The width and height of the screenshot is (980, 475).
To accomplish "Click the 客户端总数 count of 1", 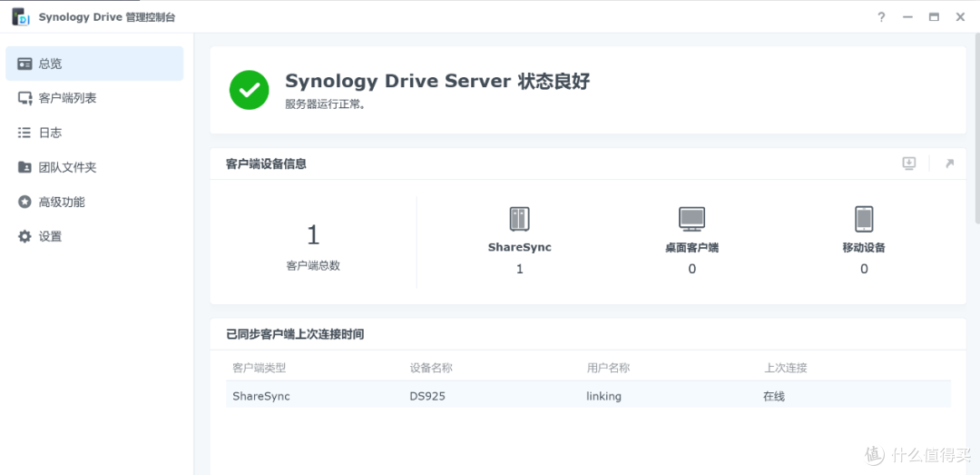I will pyautogui.click(x=313, y=235).
